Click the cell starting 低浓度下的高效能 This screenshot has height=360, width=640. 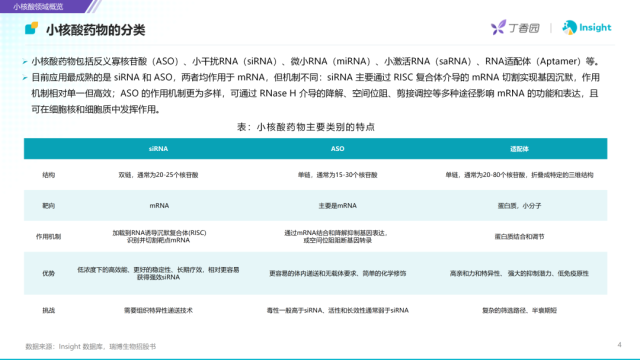[x=158, y=273]
